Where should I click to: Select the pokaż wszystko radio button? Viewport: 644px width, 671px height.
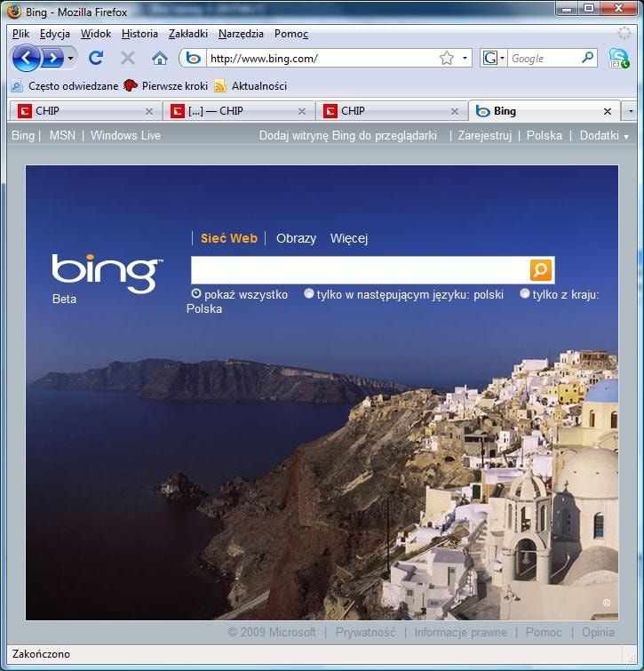click(x=195, y=293)
